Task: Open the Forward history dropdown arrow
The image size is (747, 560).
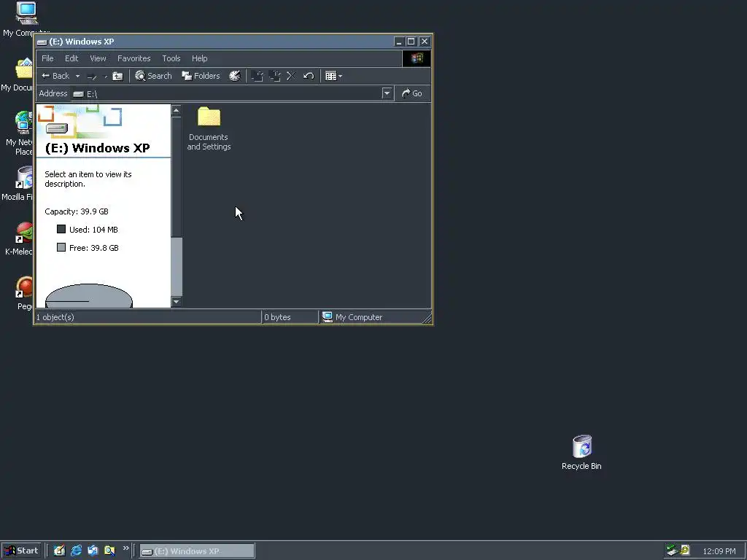Action: click(x=106, y=76)
